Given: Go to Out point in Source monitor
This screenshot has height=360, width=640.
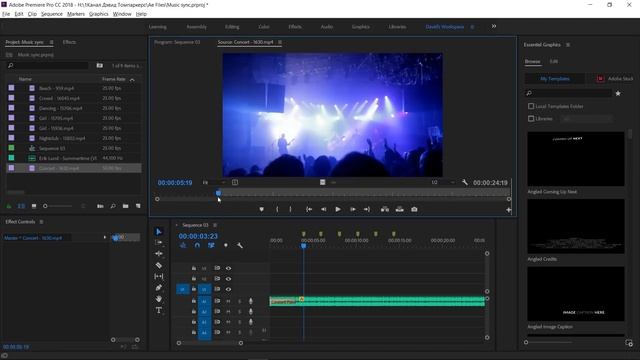Looking at the screenshot, I should click(367, 209).
